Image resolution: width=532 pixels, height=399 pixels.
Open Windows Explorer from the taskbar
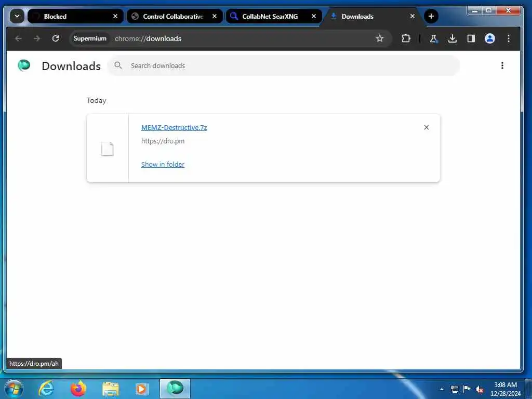pos(110,389)
